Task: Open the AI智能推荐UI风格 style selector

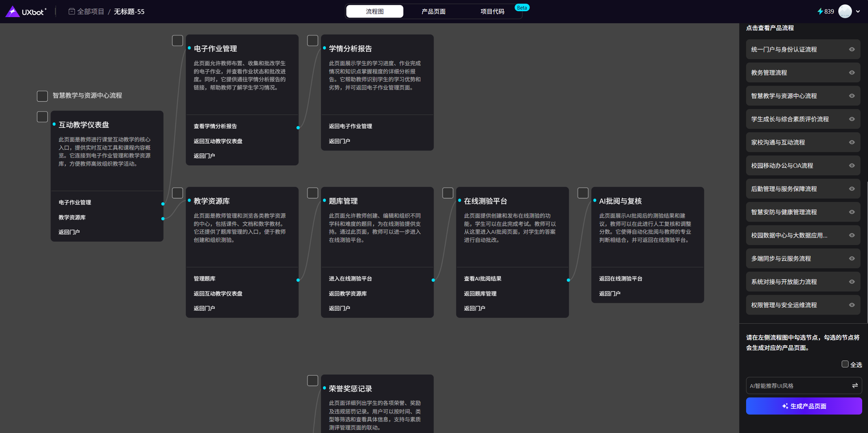Action: pos(804,385)
